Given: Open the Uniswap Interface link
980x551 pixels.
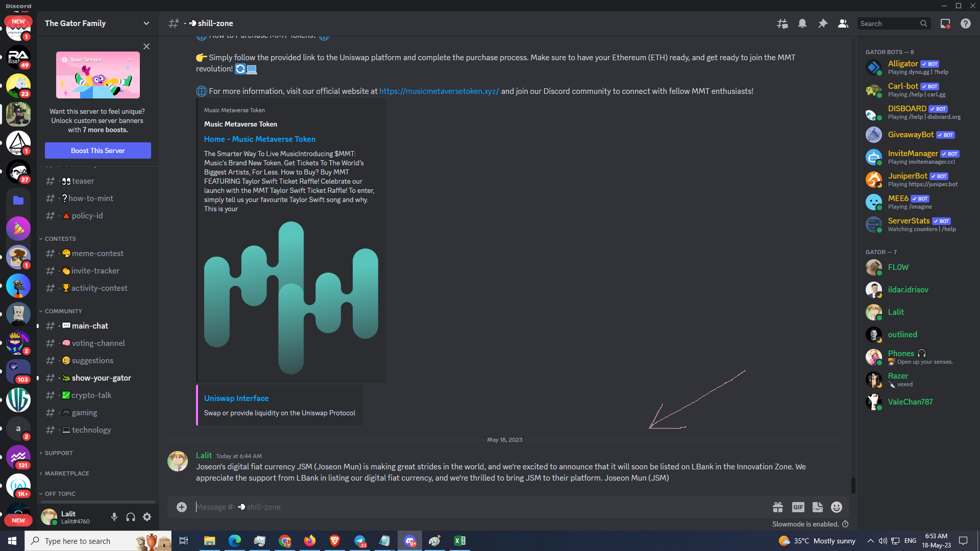Looking at the screenshot, I should [x=236, y=398].
